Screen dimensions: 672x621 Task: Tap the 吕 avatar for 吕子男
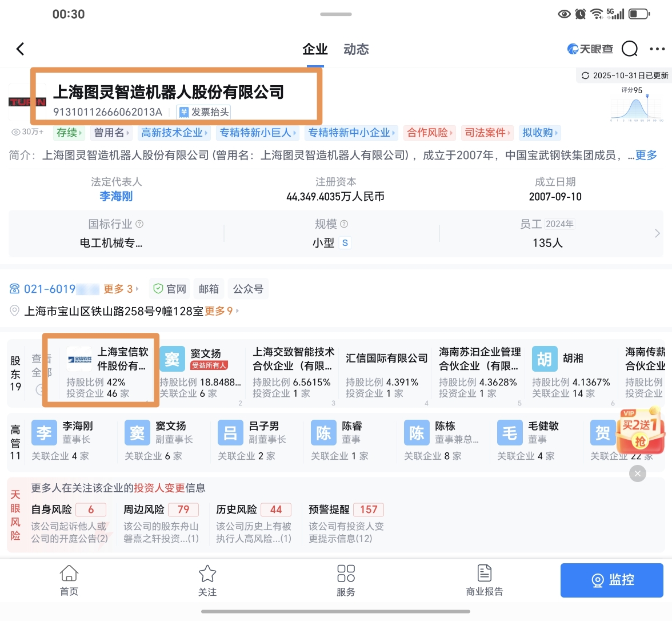[230, 433]
